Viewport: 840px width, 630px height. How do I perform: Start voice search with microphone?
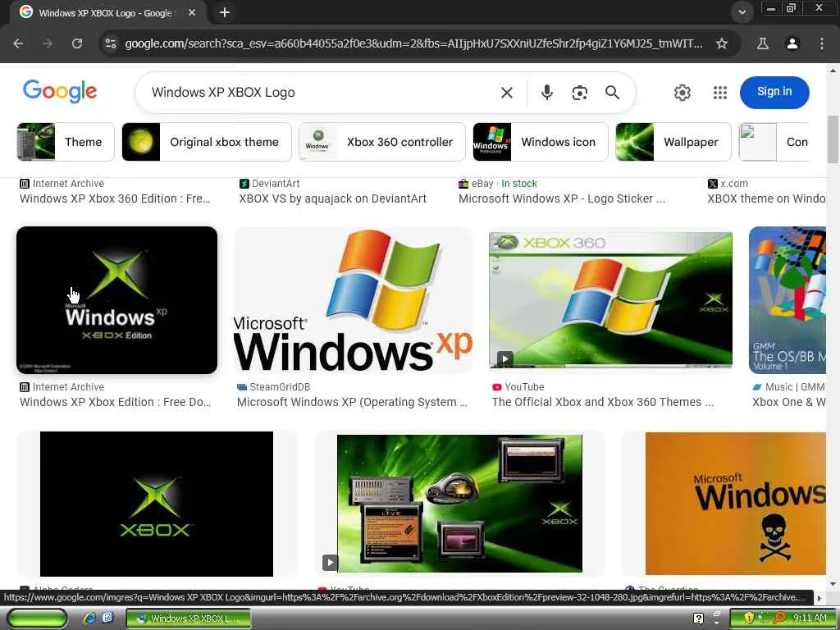[x=546, y=93]
